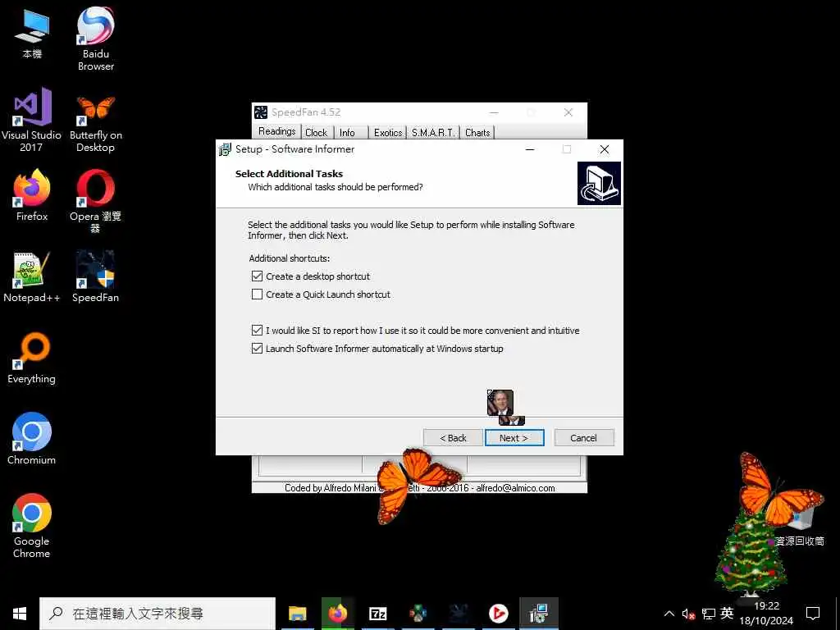Image resolution: width=840 pixels, height=630 pixels.
Task: Select the Google Chrome desktop shortcut
Action: click(32, 526)
